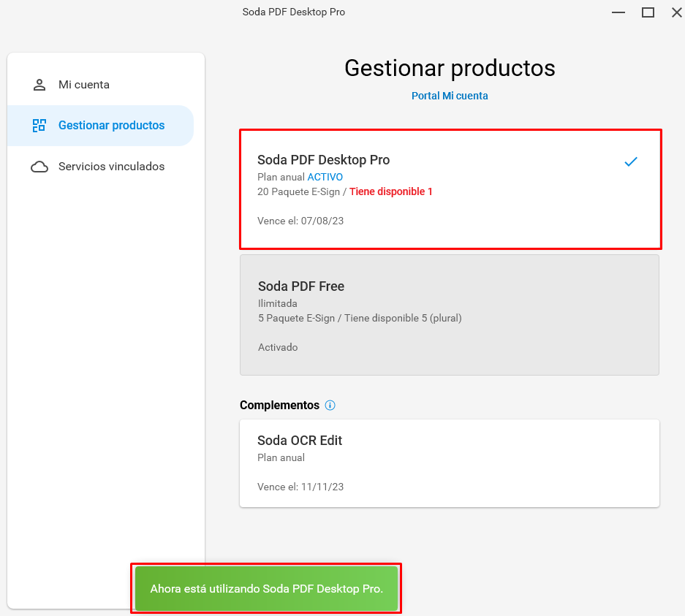Image resolution: width=685 pixels, height=616 pixels.
Task: Click '5 Paquete E-Sign' line on Free card
Action: 360,319
